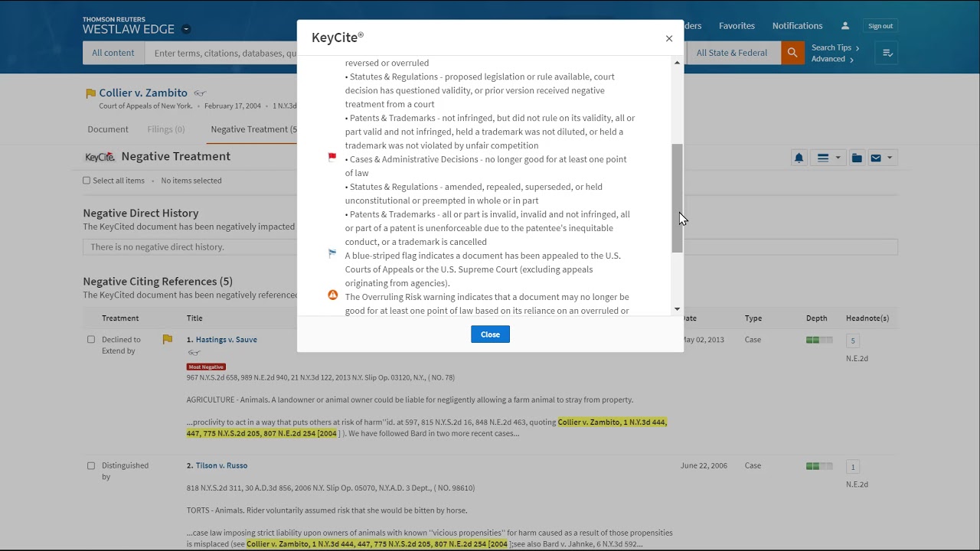
Task: Click headnote 1 box for Tilson row
Action: click(x=852, y=467)
